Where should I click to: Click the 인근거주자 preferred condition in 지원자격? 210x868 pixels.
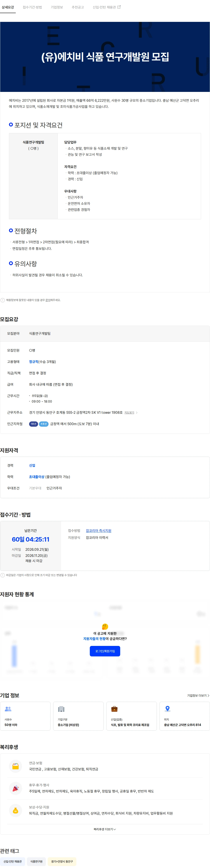pos(54,488)
